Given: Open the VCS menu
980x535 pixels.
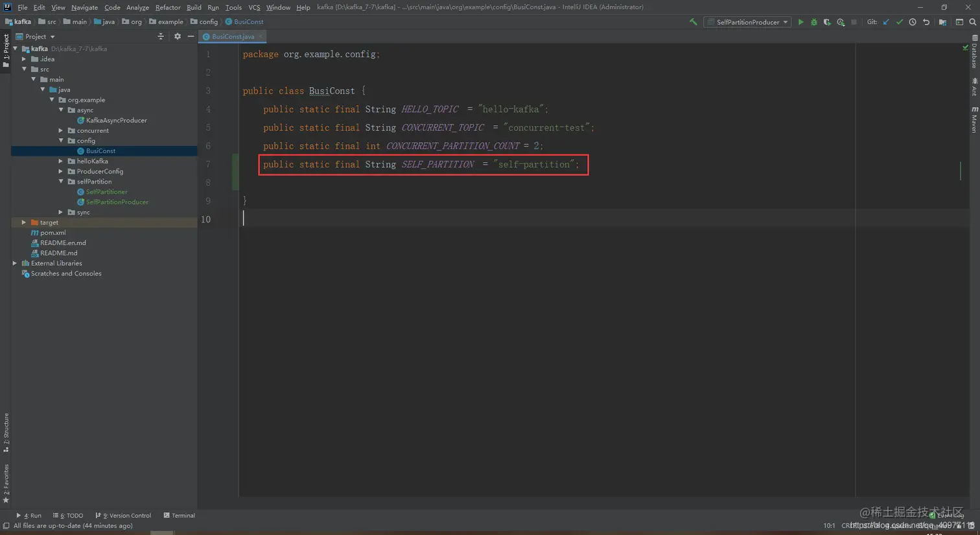Looking at the screenshot, I should point(254,7).
